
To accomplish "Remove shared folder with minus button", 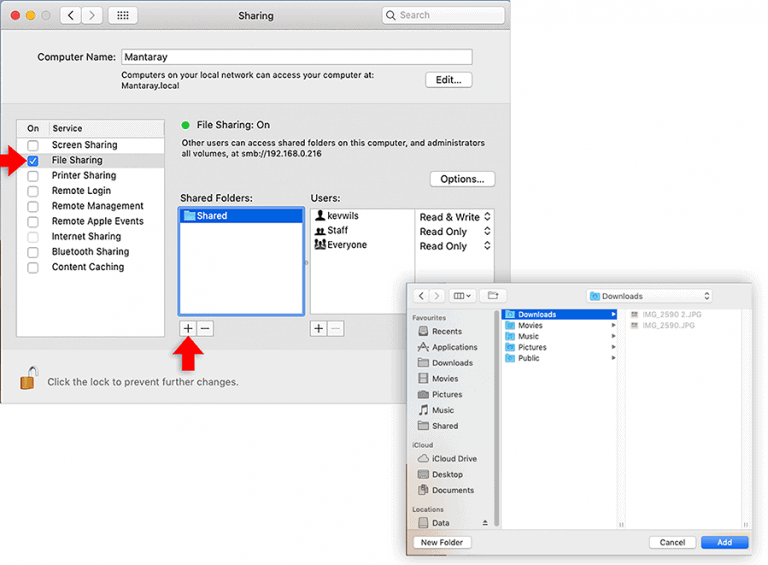I will pos(205,328).
